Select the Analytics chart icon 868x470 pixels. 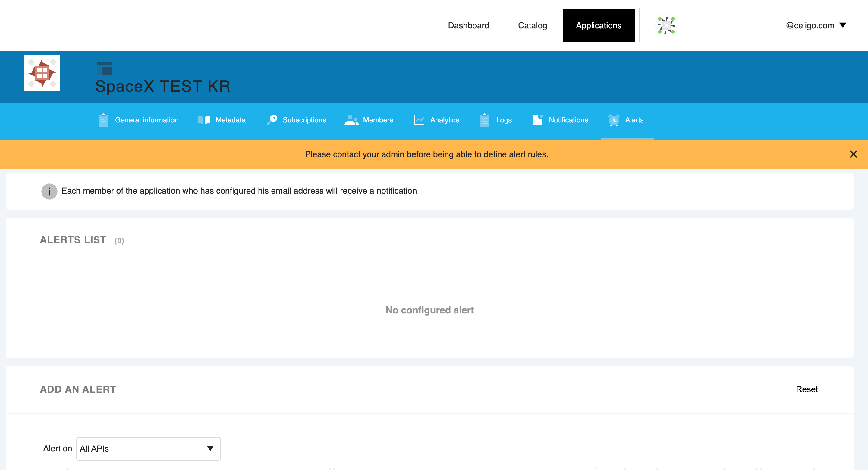[x=419, y=120]
